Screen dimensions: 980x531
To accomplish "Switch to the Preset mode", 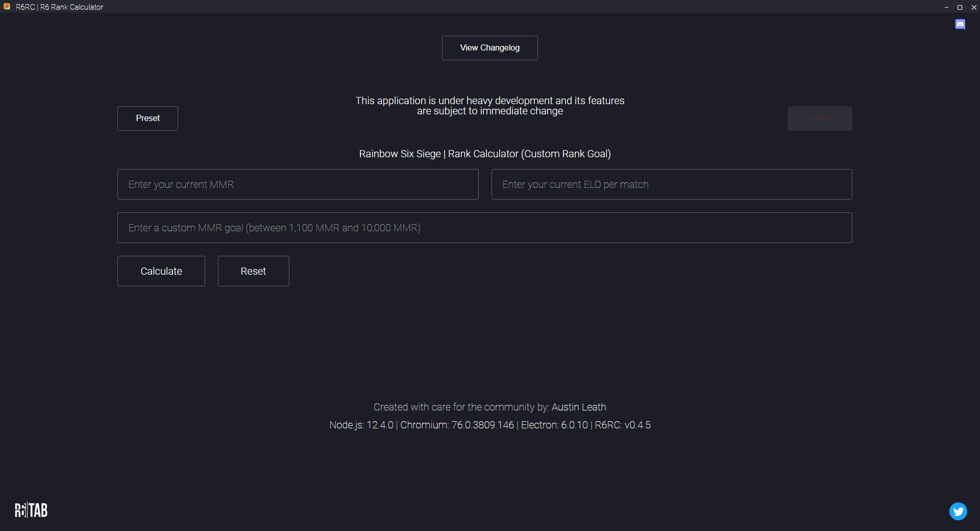I will pos(148,118).
